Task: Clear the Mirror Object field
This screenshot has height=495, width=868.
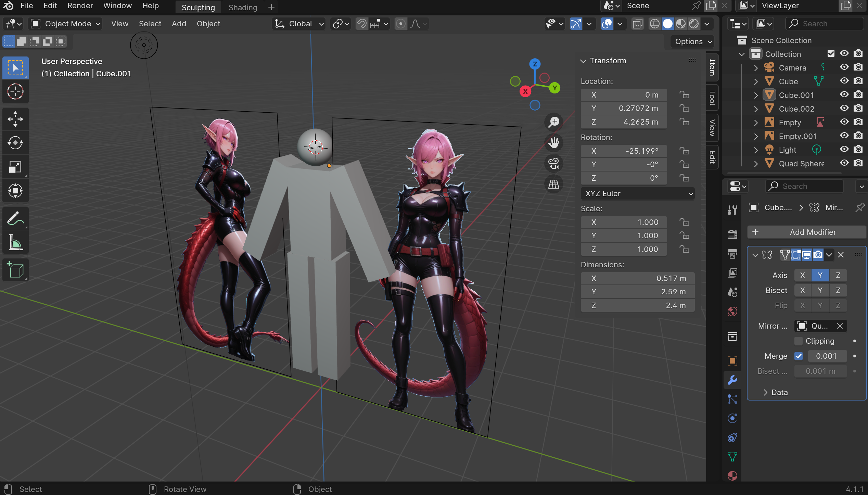Action: point(840,326)
